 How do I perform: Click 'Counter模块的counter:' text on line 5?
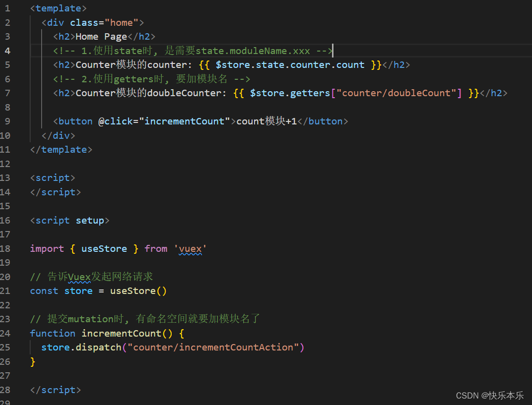[133, 65]
